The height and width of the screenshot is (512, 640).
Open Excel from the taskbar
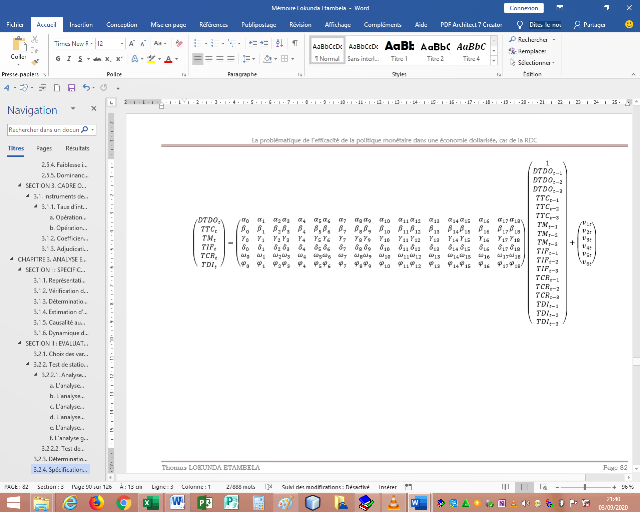pyautogui.click(x=149, y=501)
